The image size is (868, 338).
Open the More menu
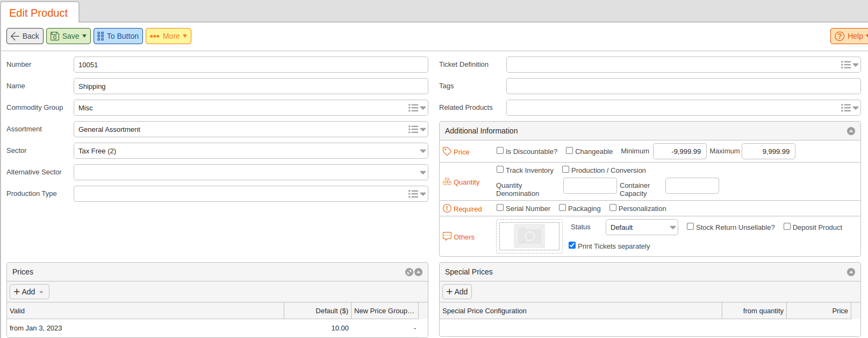tap(168, 36)
